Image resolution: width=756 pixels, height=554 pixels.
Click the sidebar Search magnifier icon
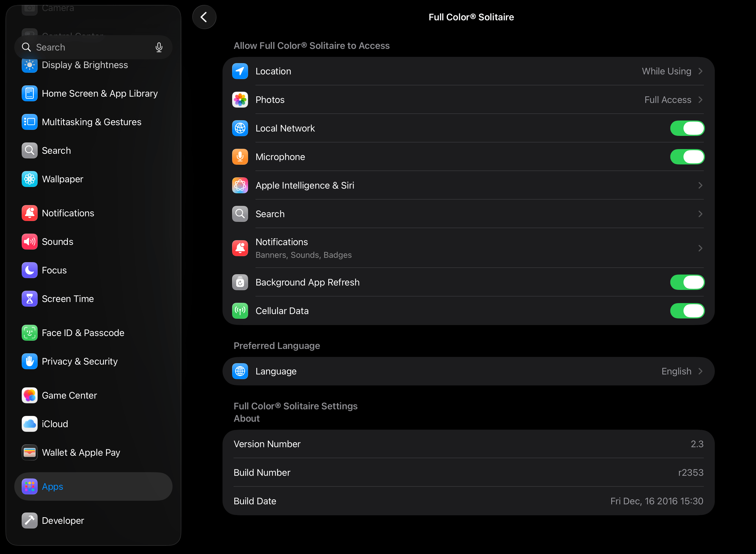(29, 150)
